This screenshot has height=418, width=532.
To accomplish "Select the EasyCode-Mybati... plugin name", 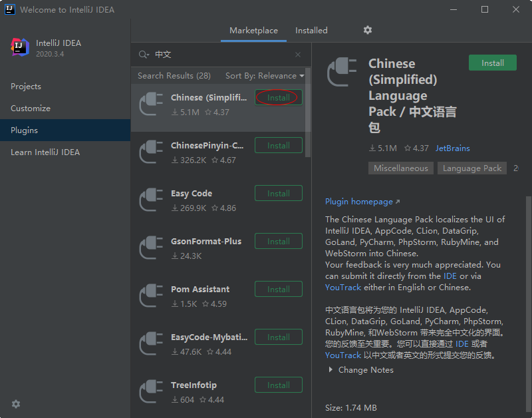I will click(x=209, y=337).
